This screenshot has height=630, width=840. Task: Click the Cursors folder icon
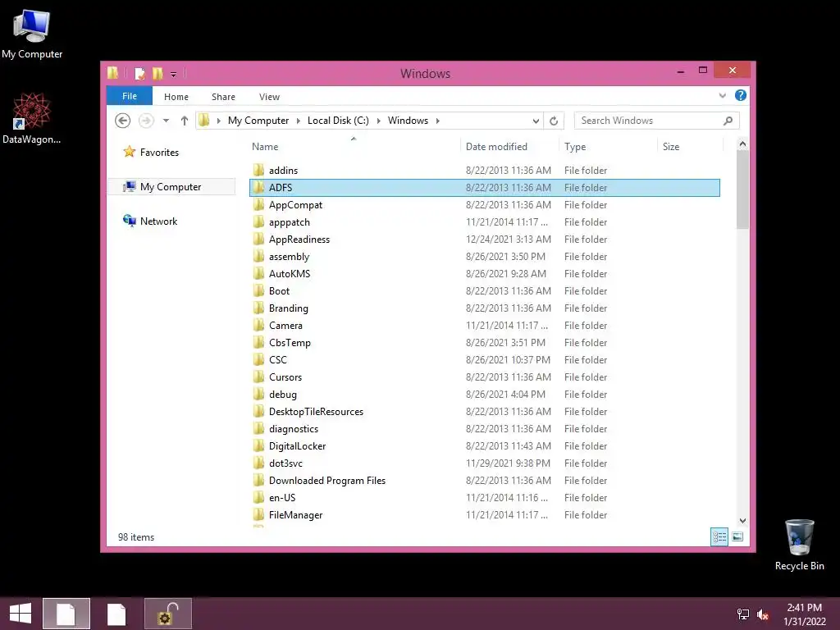pyautogui.click(x=258, y=377)
